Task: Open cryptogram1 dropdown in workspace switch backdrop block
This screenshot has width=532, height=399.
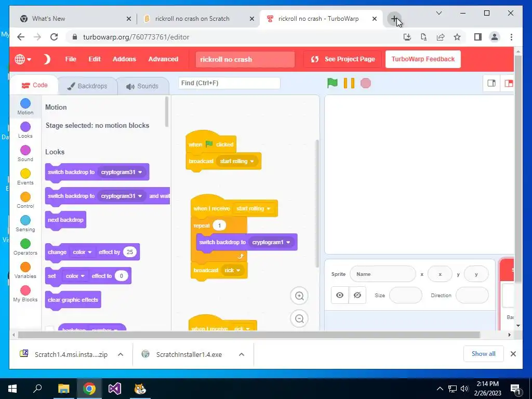Action: point(271,242)
